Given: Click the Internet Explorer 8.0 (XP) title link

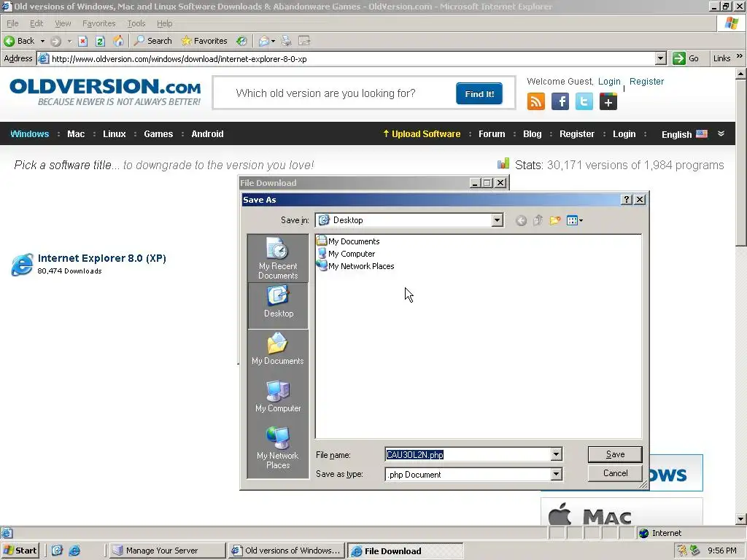Looking at the screenshot, I should (x=101, y=258).
